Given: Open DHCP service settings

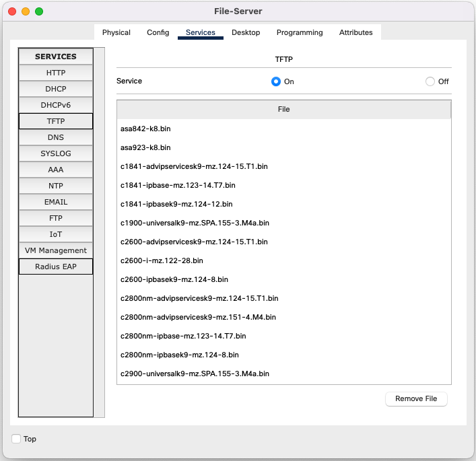Looking at the screenshot, I should [x=56, y=89].
